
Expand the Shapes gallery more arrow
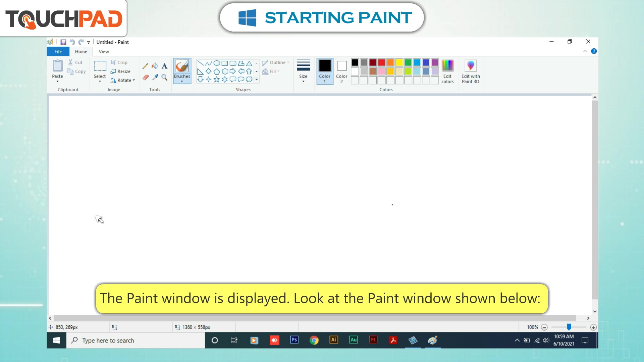tap(257, 80)
